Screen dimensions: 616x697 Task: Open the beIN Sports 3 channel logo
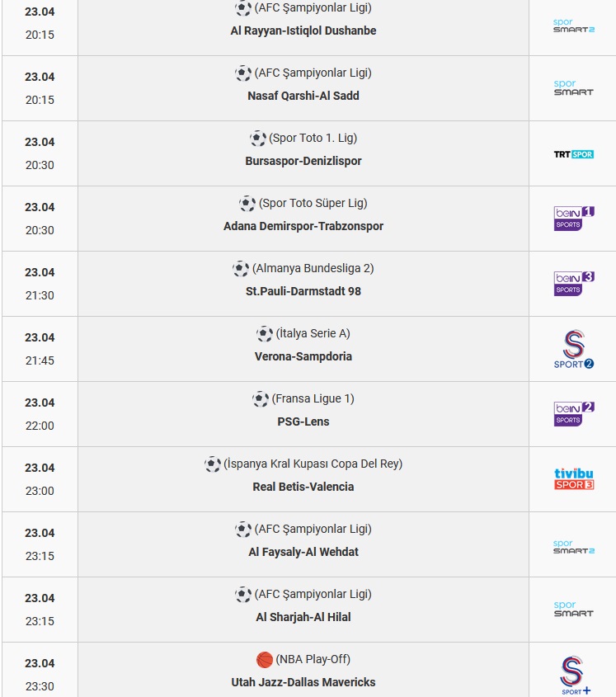574,284
